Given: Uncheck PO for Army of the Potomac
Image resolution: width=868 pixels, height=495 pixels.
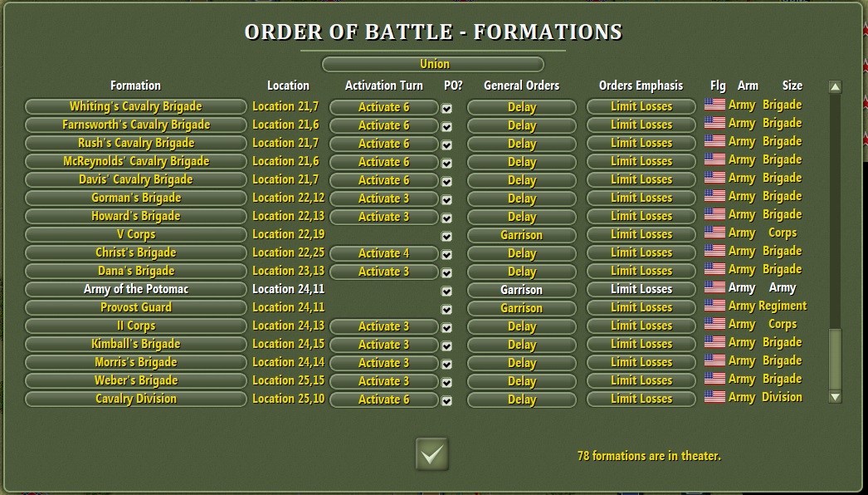Looking at the screenshot, I should click(x=446, y=289).
